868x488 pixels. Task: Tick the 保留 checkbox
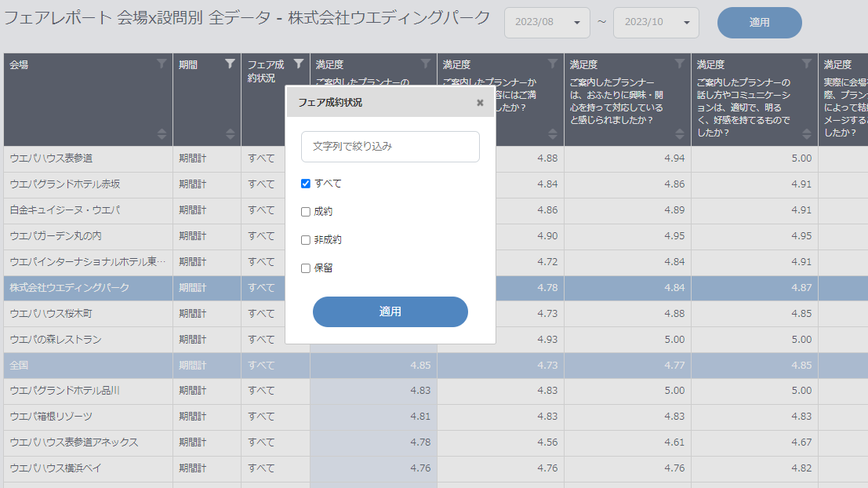pyautogui.click(x=306, y=268)
